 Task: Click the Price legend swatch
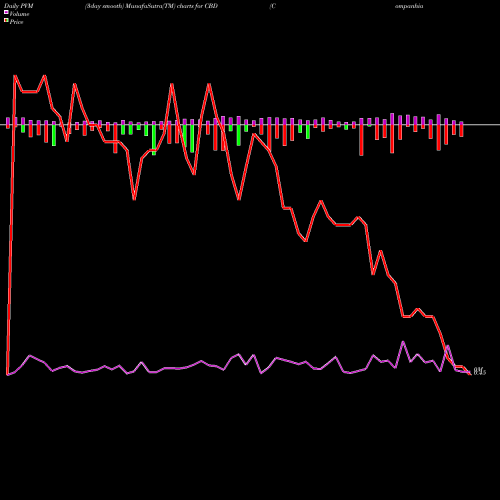(6, 21)
